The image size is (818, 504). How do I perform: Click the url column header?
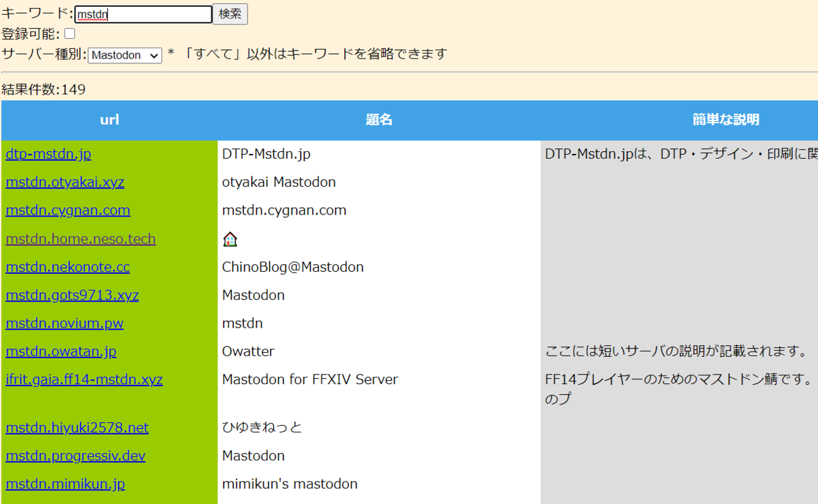click(110, 120)
